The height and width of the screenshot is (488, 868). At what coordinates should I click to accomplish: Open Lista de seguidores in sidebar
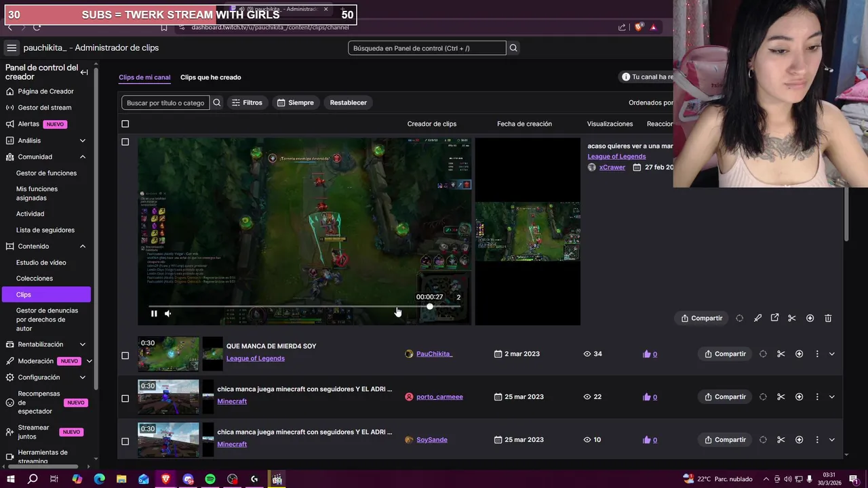[45, 230]
